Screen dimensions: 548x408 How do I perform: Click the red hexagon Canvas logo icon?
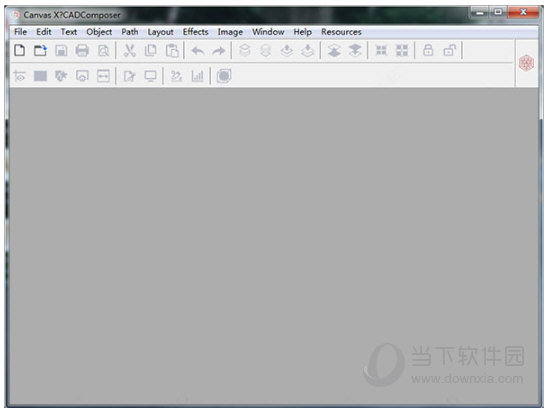click(526, 63)
